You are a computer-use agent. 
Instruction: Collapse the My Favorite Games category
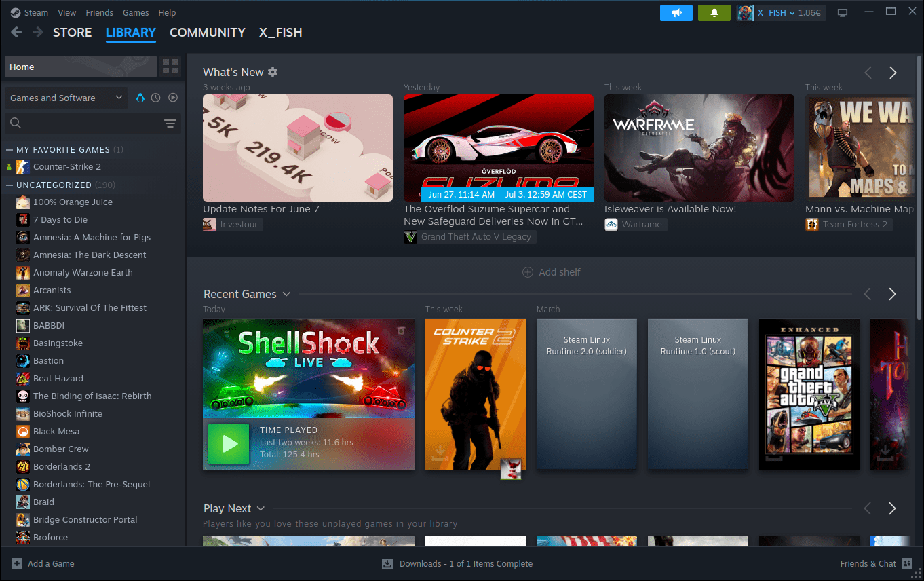pos(9,149)
